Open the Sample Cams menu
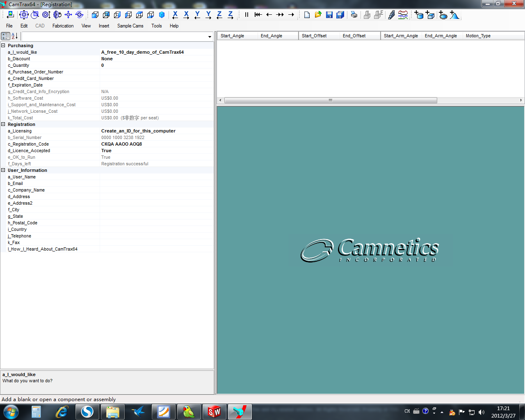This screenshot has height=420, width=525. click(x=130, y=26)
